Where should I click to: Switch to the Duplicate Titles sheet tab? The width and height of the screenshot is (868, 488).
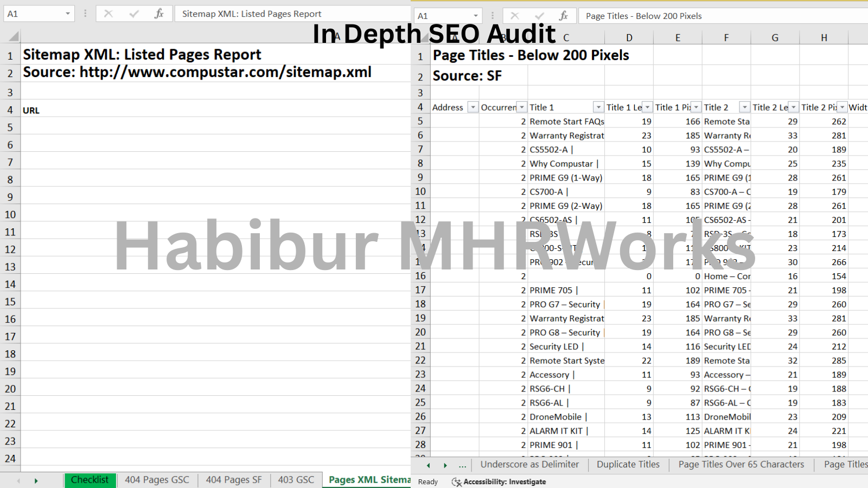coord(628,465)
